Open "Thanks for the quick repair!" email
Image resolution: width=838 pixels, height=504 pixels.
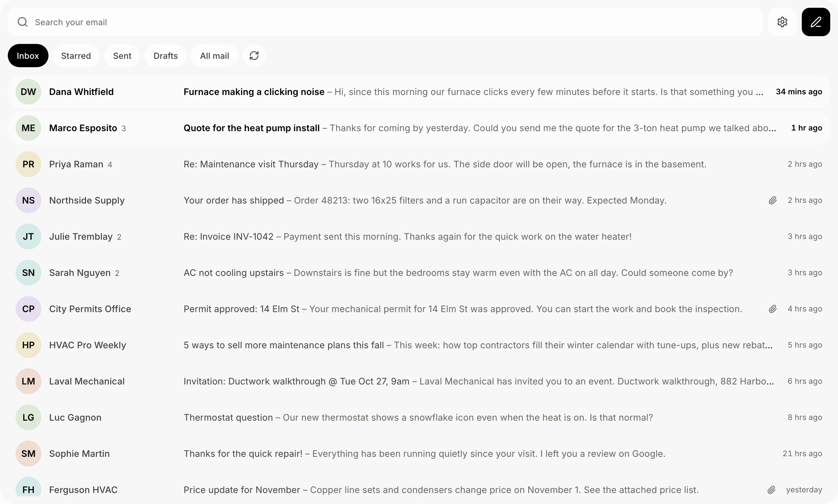(419, 454)
